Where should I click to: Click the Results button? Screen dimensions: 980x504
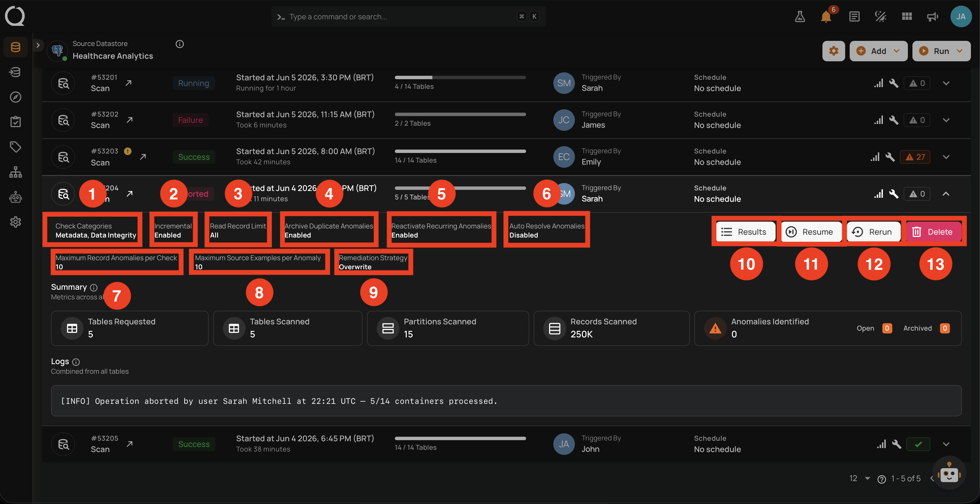coord(745,232)
